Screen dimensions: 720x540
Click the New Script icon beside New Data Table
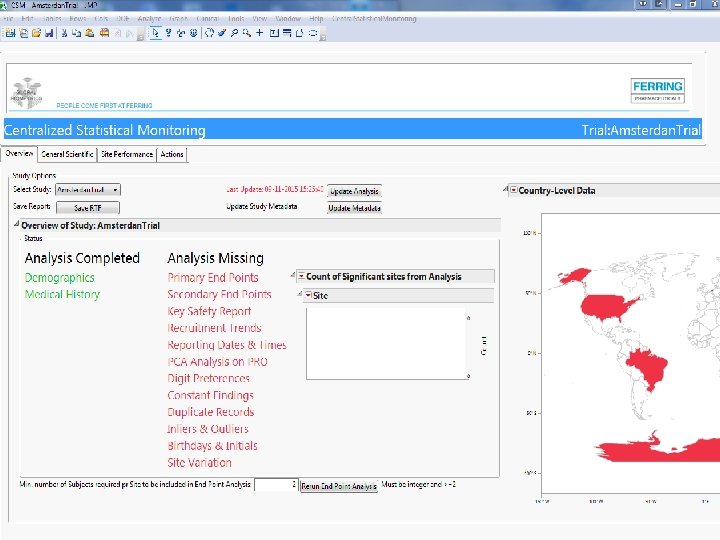(23, 33)
